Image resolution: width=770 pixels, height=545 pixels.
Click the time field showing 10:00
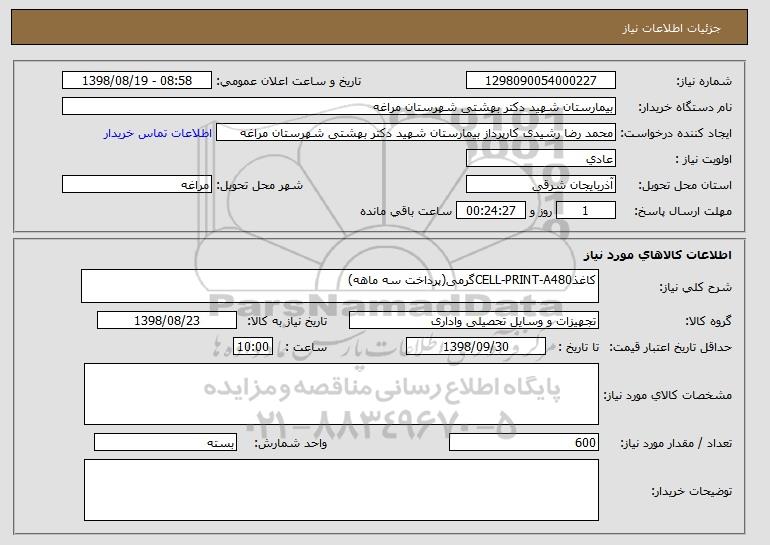click(253, 347)
